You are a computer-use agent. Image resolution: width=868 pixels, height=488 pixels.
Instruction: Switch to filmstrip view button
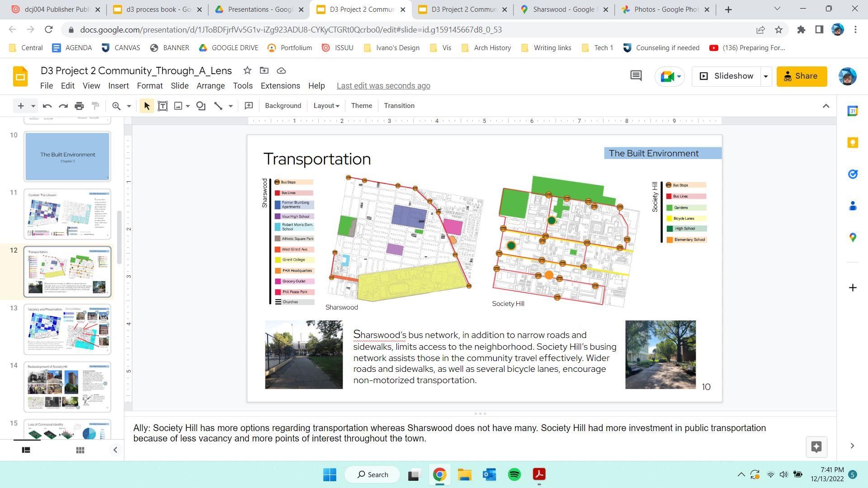(x=26, y=450)
